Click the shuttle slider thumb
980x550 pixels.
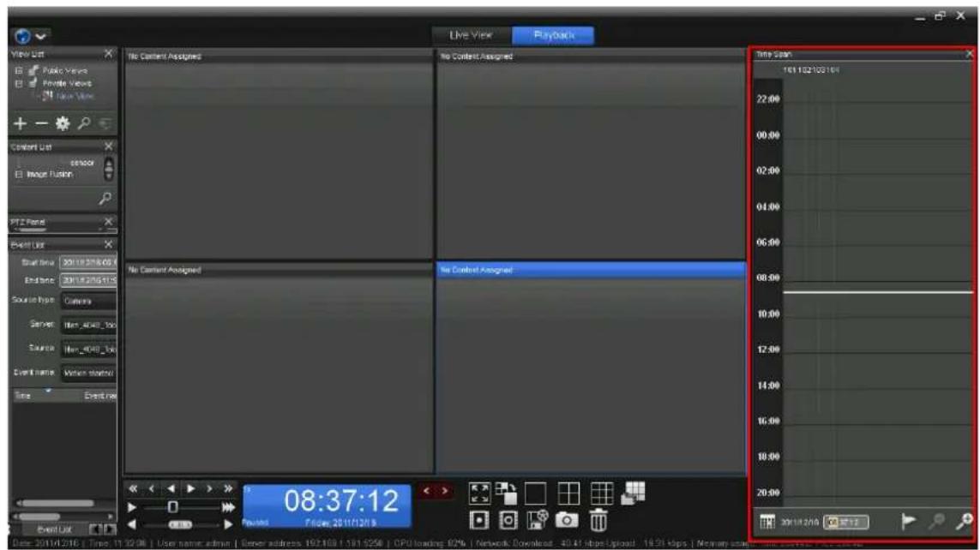(180, 524)
